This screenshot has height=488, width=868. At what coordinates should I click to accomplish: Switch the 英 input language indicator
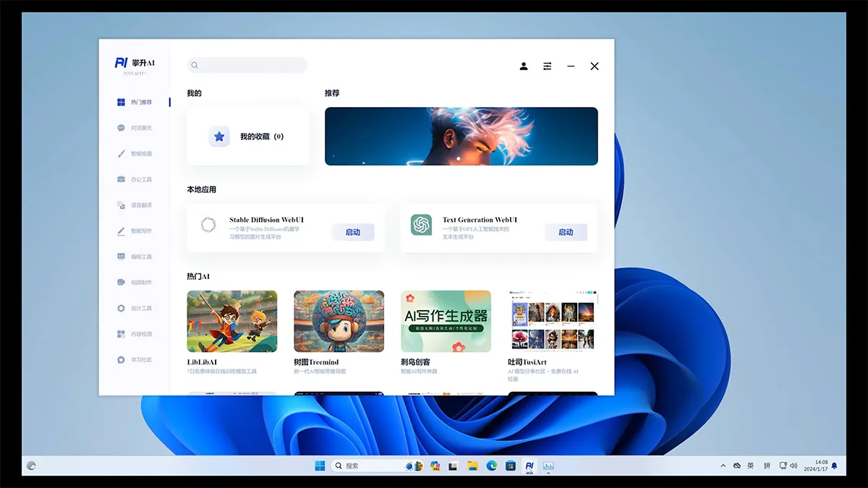(750, 466)
